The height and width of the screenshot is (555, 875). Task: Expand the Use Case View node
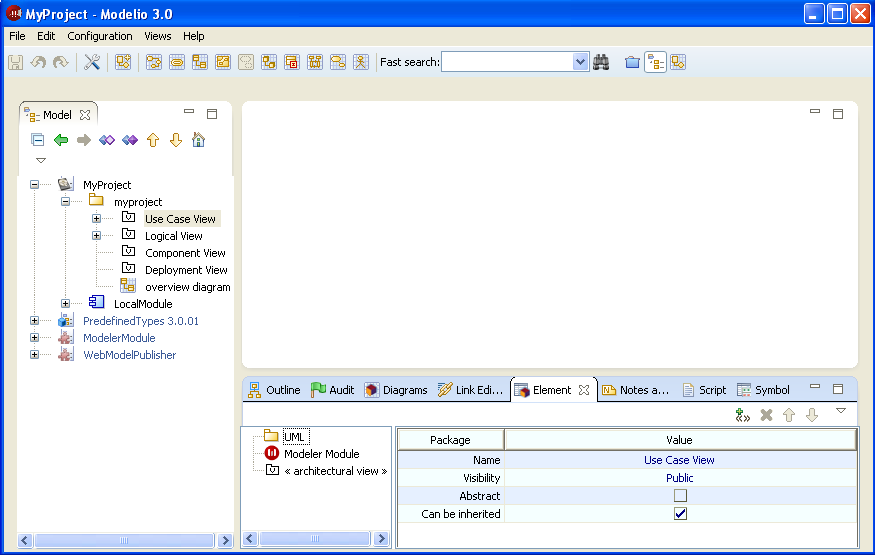(x=97, y=219)
